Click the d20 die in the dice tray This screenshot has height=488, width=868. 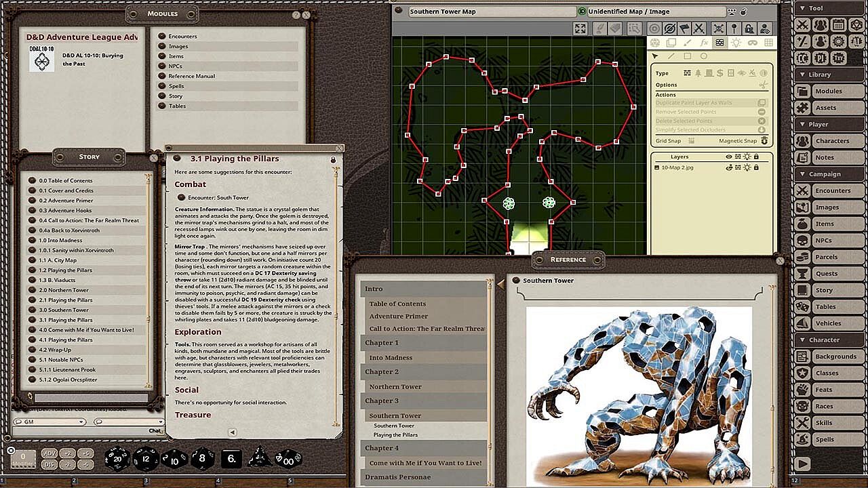tap(117, 459)
